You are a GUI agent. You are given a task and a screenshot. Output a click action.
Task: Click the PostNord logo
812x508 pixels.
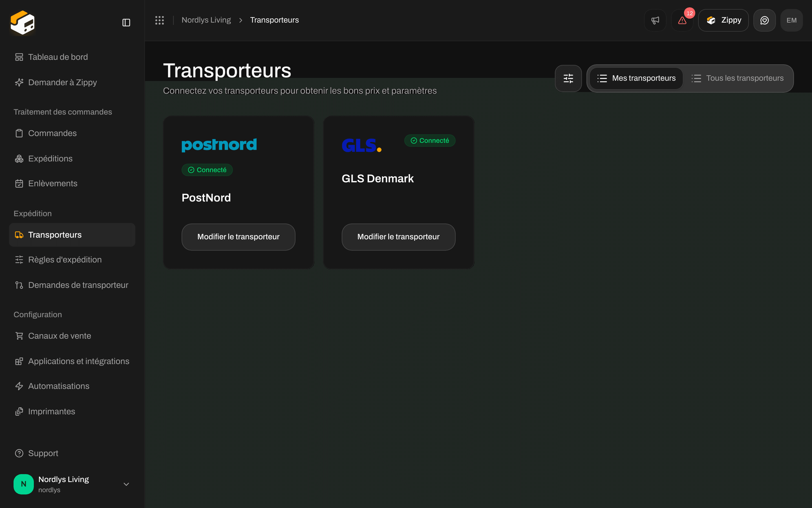[219, 145]
